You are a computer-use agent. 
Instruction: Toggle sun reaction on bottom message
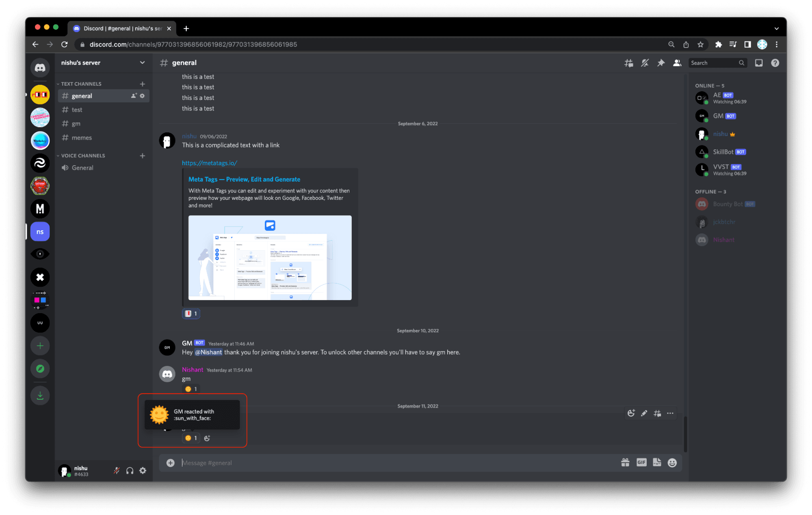[x=191, y=438]
